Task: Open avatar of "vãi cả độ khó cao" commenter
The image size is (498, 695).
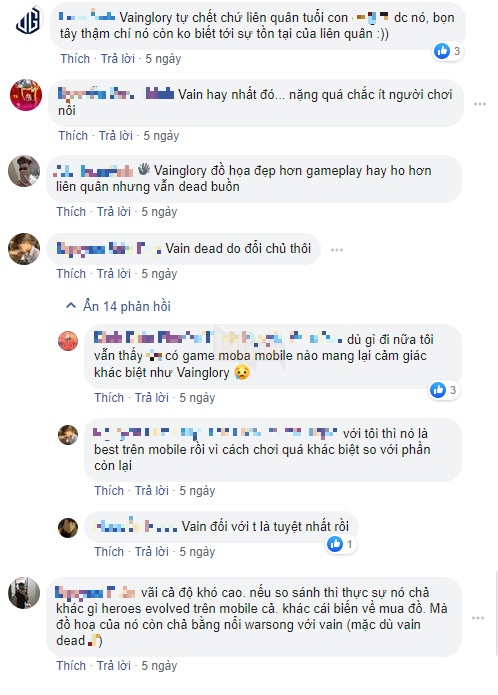Action: [24, 593]
